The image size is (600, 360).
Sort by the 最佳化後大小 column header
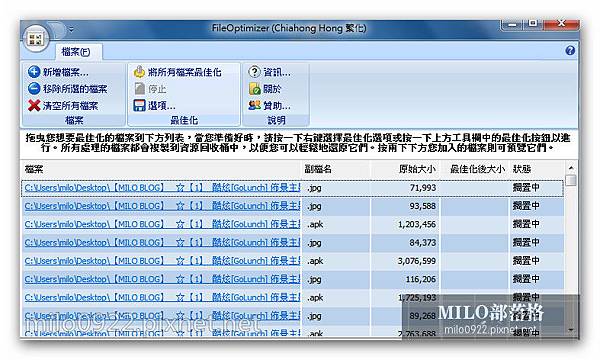pyautogui.click(x=475, y=169)
